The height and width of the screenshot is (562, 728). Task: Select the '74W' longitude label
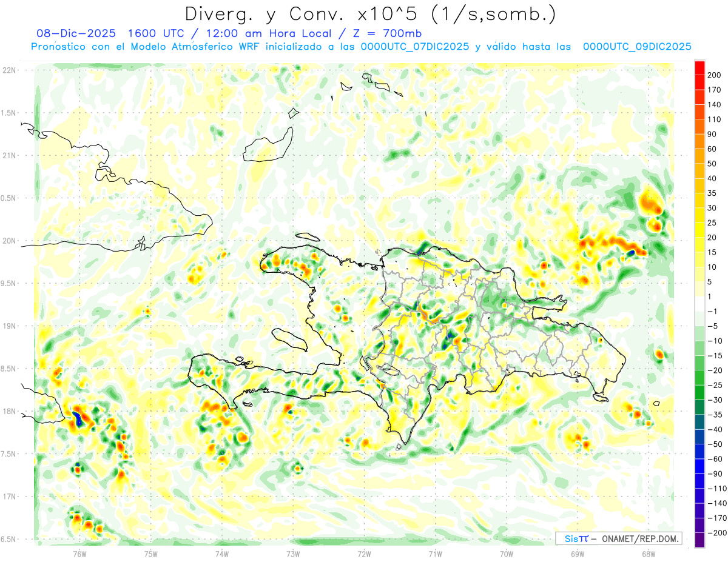pyautogui.click(x=222, y=553)
